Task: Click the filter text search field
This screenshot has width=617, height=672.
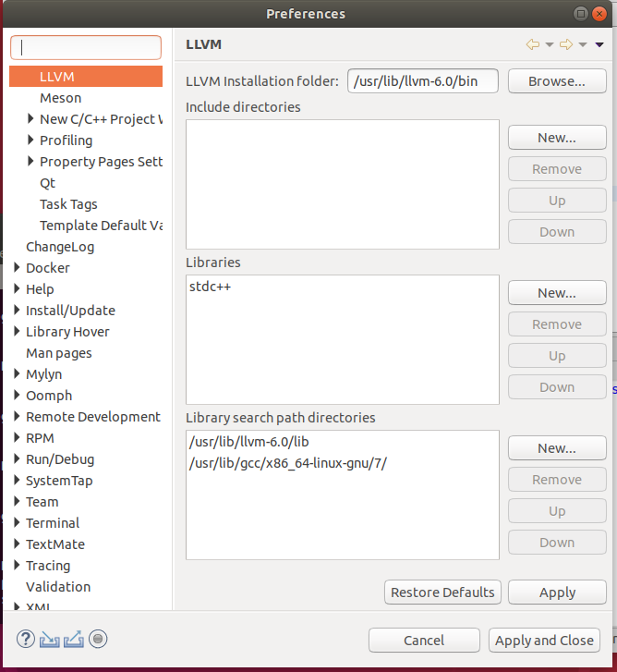Action: click(x=86, y=47)
